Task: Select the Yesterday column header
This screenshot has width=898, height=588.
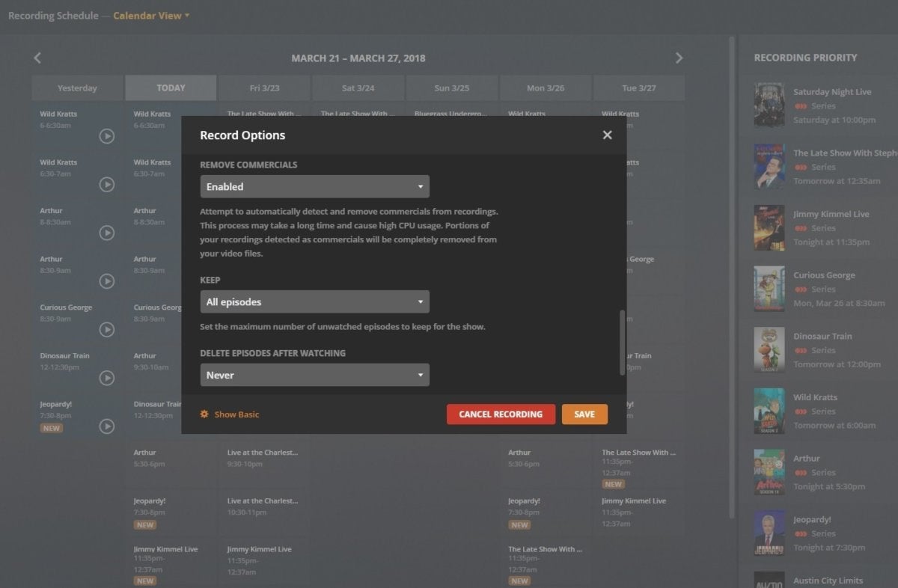Action: (x=77, y=88)
